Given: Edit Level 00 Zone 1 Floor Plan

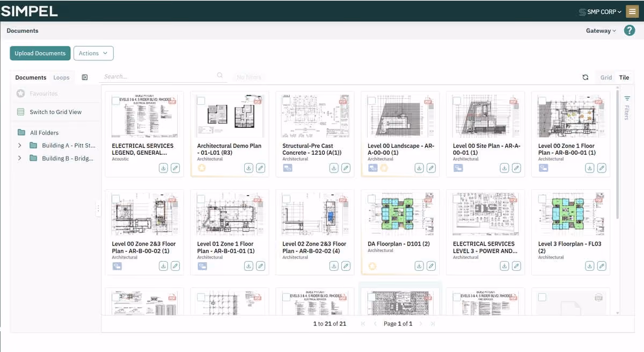Looking at the screenshot, I should point(602,168).
